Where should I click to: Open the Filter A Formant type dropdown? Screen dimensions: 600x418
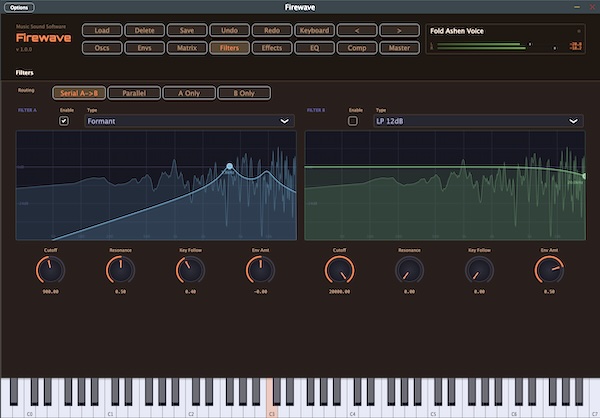pyautogui.click(x=189, y=121)
